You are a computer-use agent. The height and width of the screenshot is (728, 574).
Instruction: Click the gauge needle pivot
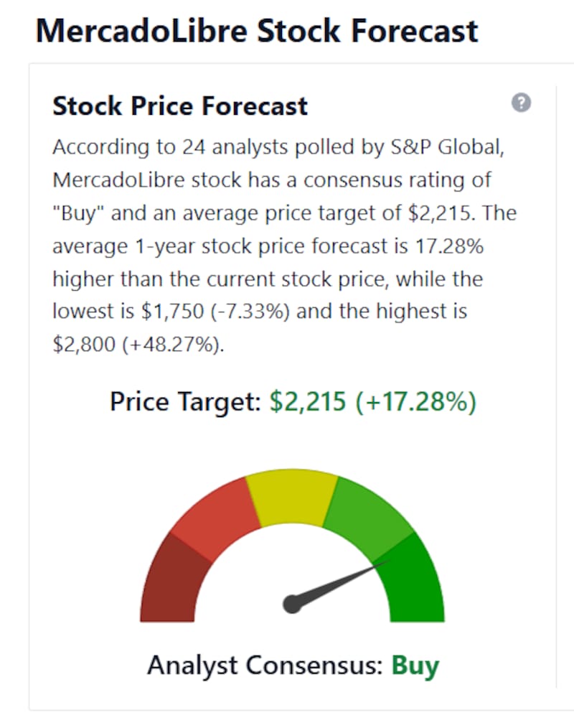coord(292,604)
